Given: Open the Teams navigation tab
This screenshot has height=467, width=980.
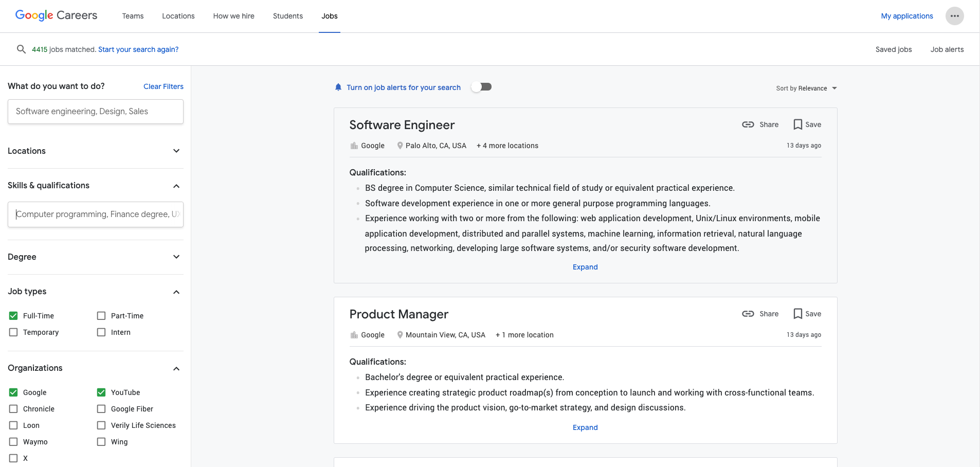Looking at the screenshot, I should coord(133,16).
